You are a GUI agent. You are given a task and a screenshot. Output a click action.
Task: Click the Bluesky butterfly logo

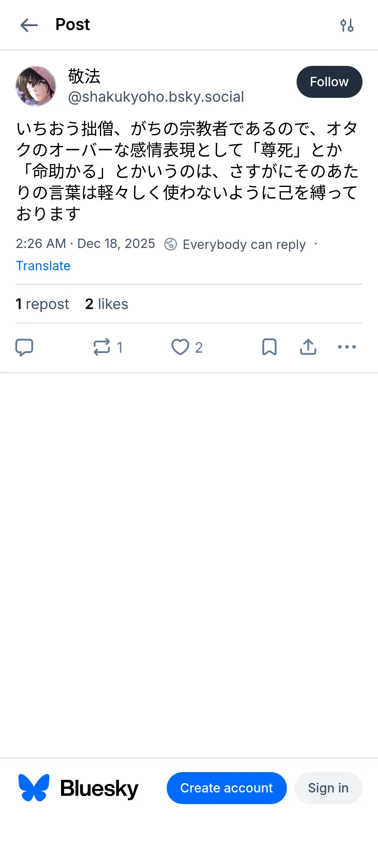34,788
